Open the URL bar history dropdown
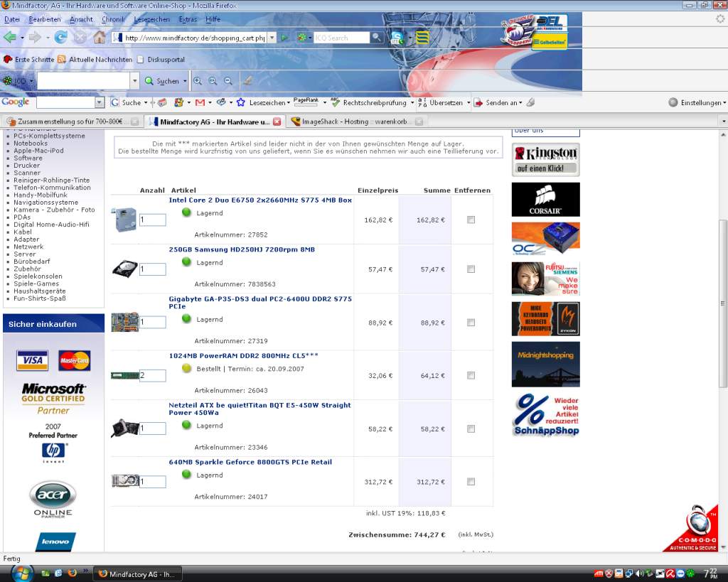Viewport: 728px width, 582px height. (272, 38)
